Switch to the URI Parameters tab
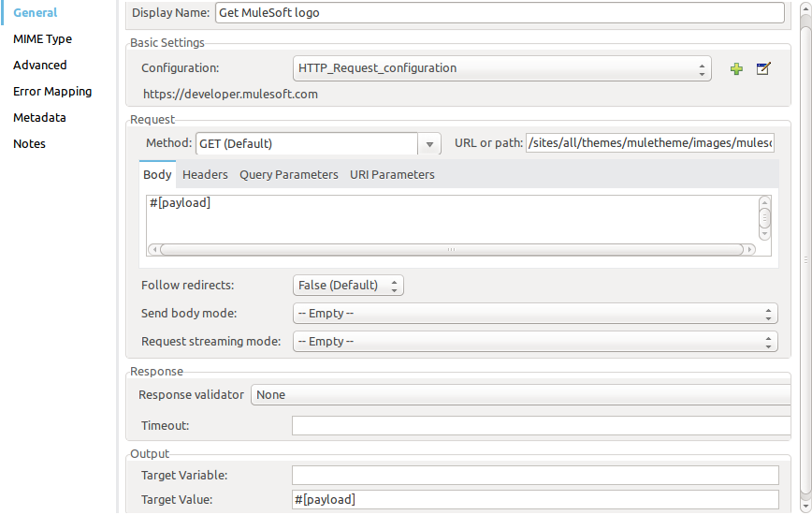The image size is (812, 515). click(392, 175)
